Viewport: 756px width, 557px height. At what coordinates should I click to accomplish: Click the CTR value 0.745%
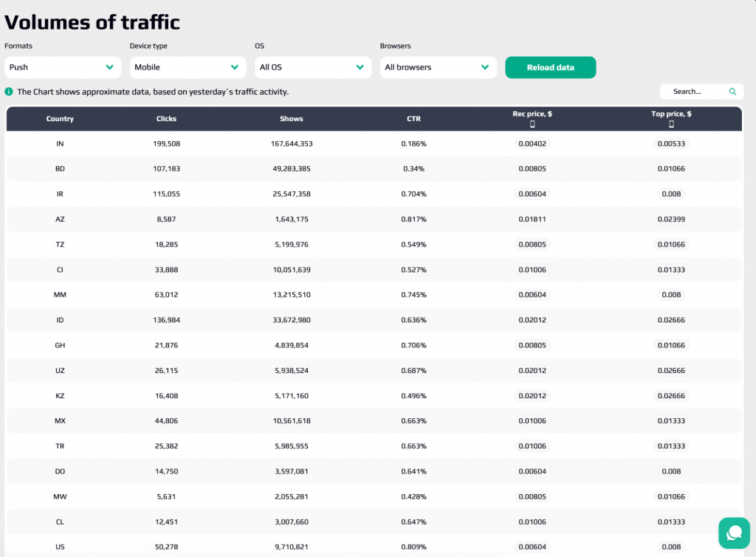(413, 295)
